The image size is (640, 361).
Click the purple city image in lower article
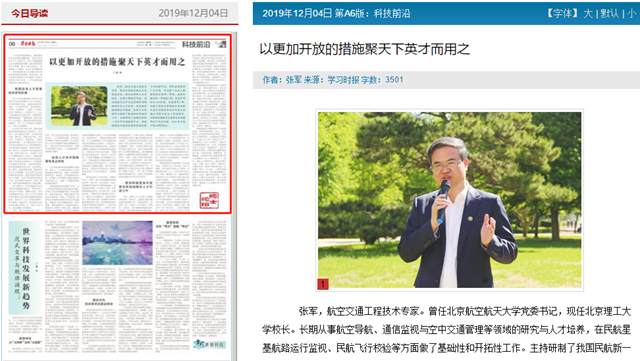[118, 243]
